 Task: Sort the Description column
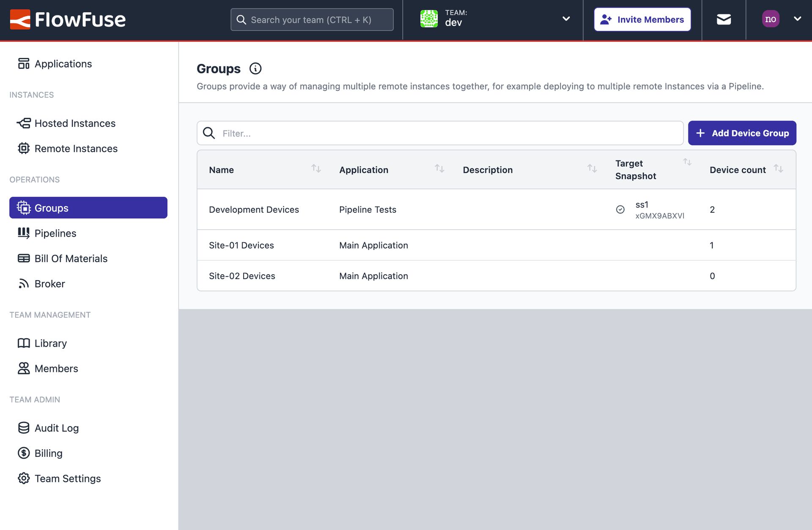591,168
